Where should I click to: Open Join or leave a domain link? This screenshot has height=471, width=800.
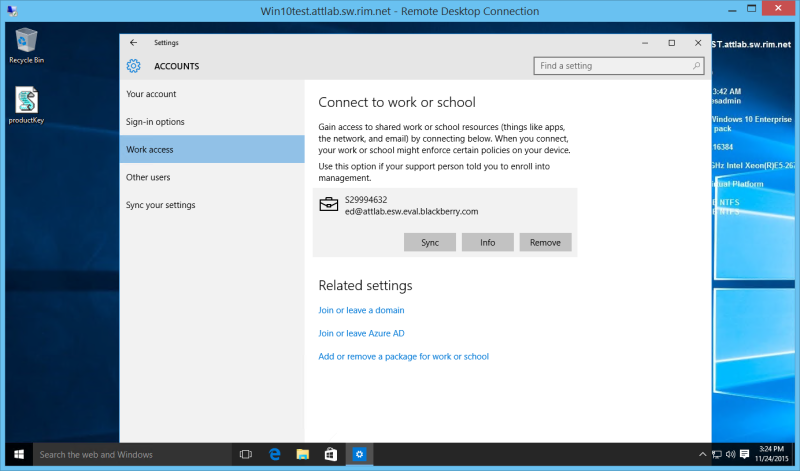(x=361, y=310)
